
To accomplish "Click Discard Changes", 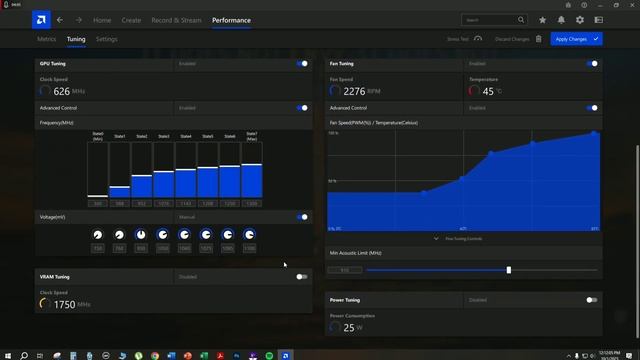I will coord(518,39).
